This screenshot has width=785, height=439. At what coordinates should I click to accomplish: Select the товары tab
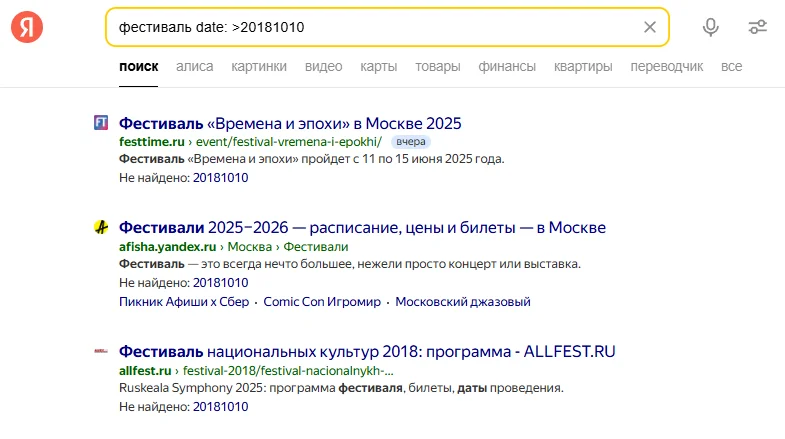[x=438, y=67]
